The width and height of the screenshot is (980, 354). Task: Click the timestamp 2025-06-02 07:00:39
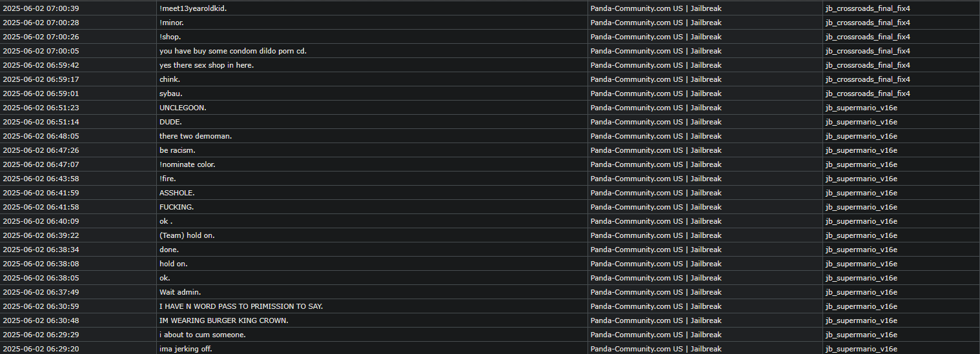(41, 8)
